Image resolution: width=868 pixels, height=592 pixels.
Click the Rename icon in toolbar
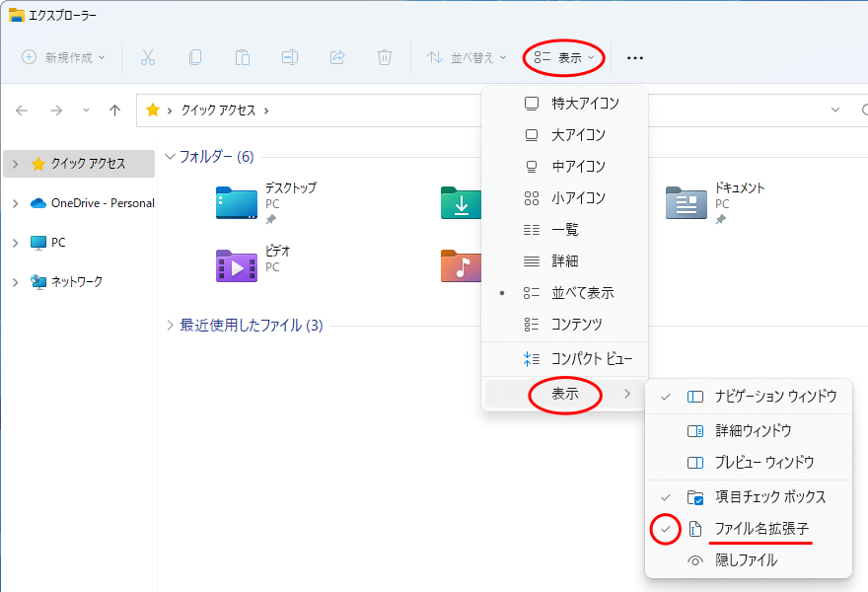[290, 57]
